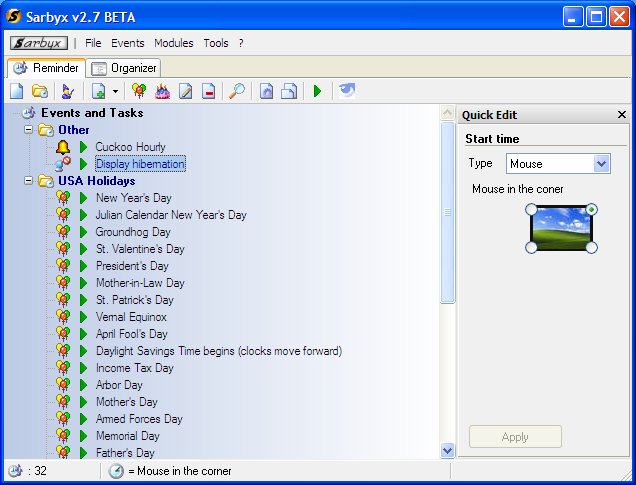The width and height of the screenshot is (636, 485).
Task: Click the red minus delete icon
Action: pos(208,91)
